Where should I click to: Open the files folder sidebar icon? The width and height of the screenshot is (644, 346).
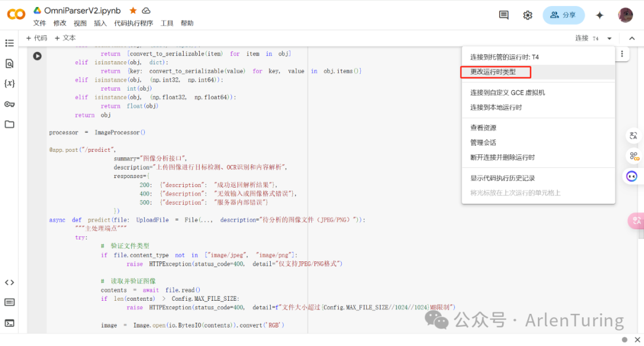pyautogui.click(x=10, y=124)
